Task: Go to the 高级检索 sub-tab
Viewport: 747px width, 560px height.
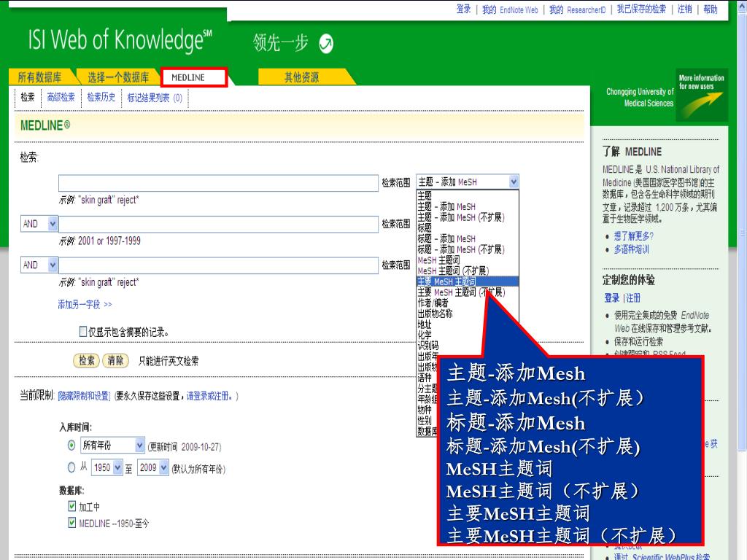Action: [x=61, y=97]
